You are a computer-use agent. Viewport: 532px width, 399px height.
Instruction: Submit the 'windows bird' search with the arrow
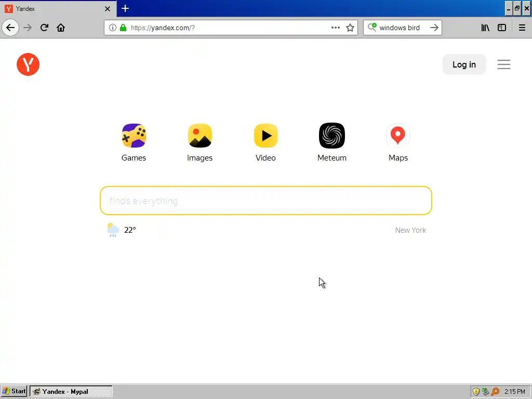[x=434, y=28]
